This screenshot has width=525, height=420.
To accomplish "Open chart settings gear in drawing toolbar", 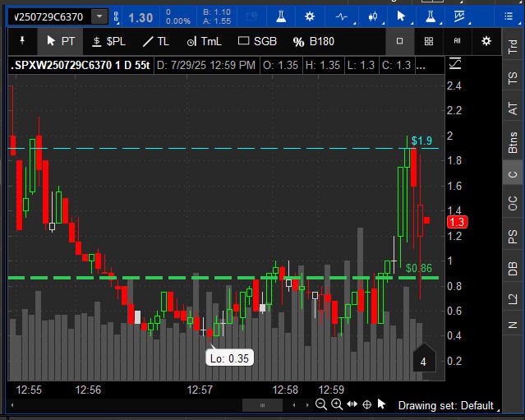I will (x=486, y=40).
